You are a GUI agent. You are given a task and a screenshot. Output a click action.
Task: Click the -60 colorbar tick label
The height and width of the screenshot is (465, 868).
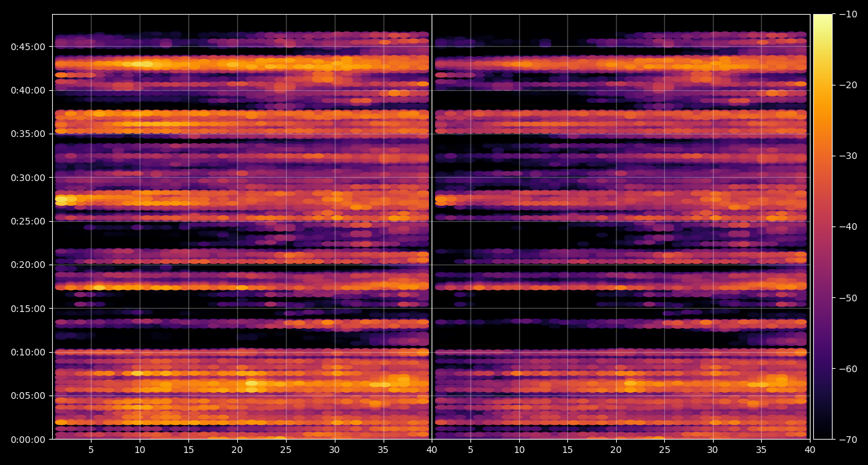point(848,369)
